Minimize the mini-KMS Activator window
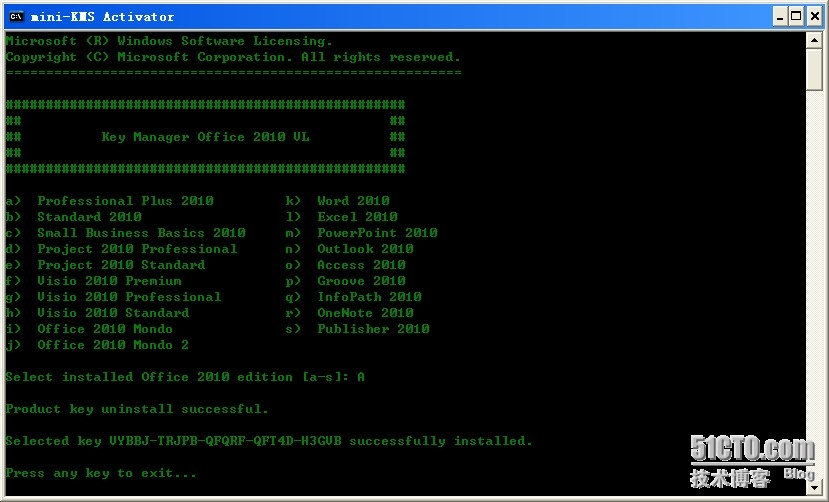The image size is (829, 502). [x=780, y=17]
